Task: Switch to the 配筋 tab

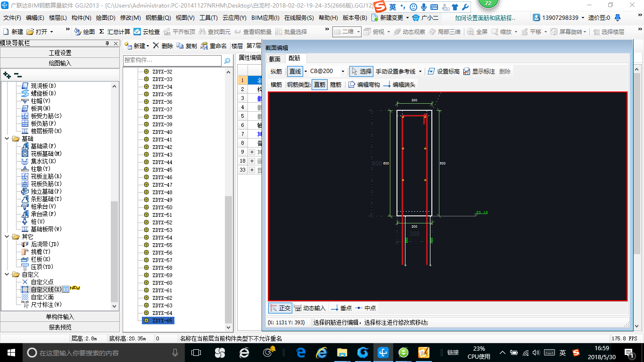Action: pos(295,58)
